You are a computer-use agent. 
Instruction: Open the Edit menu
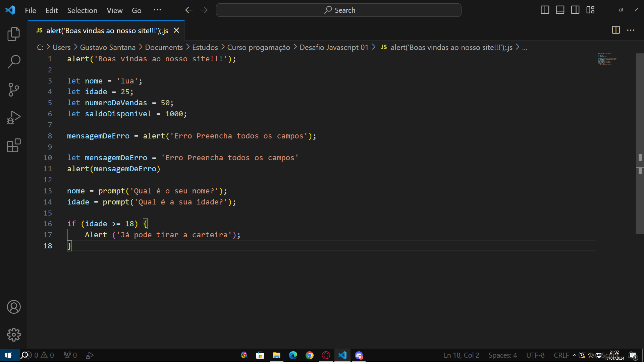pyautogui.click(x=52, y=10)
